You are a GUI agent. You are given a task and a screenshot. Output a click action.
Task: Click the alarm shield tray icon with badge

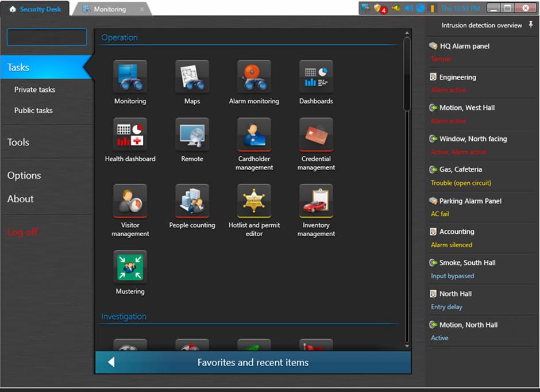pyautogui.click(x=379, y=8)
